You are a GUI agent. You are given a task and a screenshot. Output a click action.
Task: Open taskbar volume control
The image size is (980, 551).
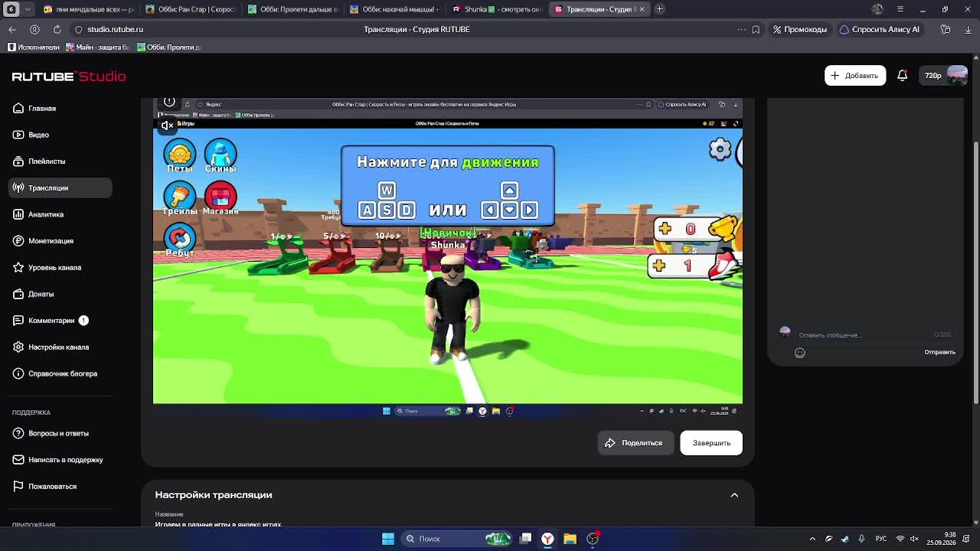click(913, 539)
